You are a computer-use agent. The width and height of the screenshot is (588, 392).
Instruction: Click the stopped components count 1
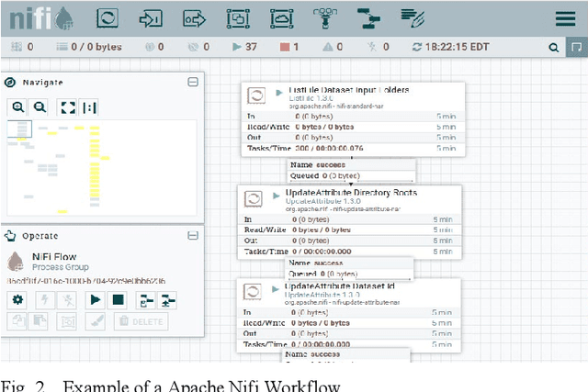pyautogui.click(x=289, y=47)
